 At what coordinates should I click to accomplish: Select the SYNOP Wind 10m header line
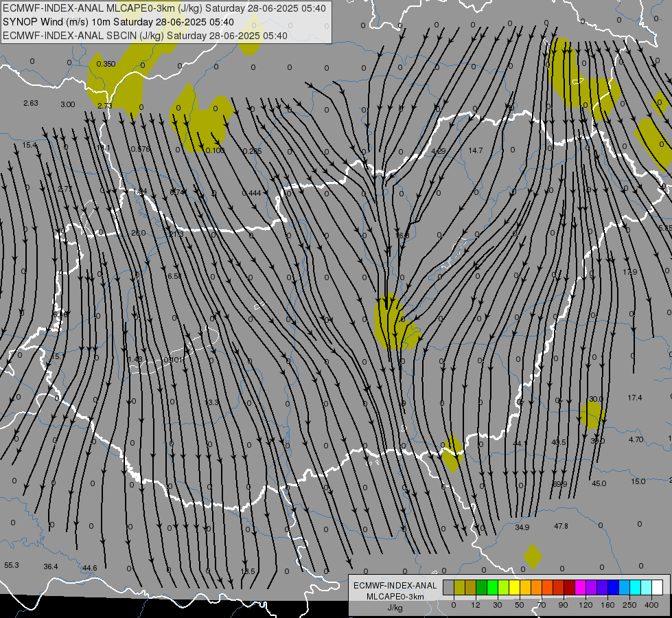pyautogui.click(x=118, y=22)
